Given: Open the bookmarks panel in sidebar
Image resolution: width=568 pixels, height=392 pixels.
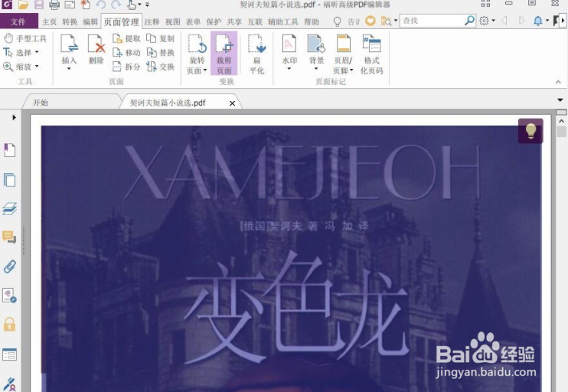Looking at the screenshot, I should 9,150.
